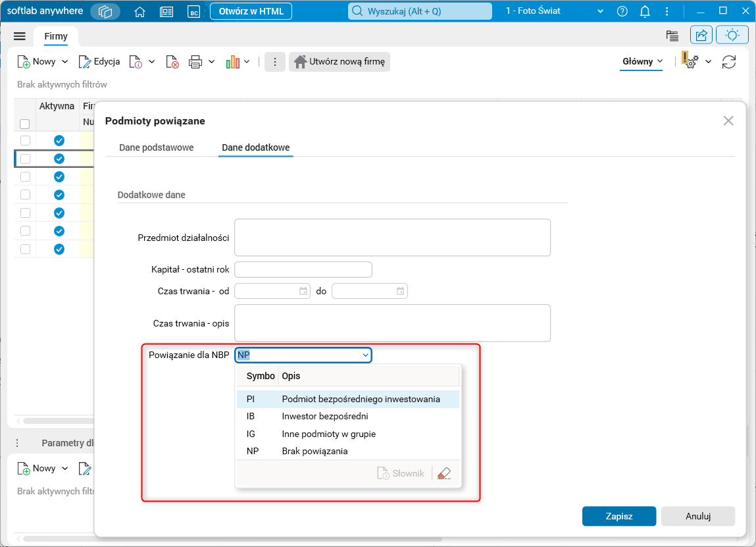Click the eraser clear icon in dropdown
756x547 pixels.
coord(444,473)
